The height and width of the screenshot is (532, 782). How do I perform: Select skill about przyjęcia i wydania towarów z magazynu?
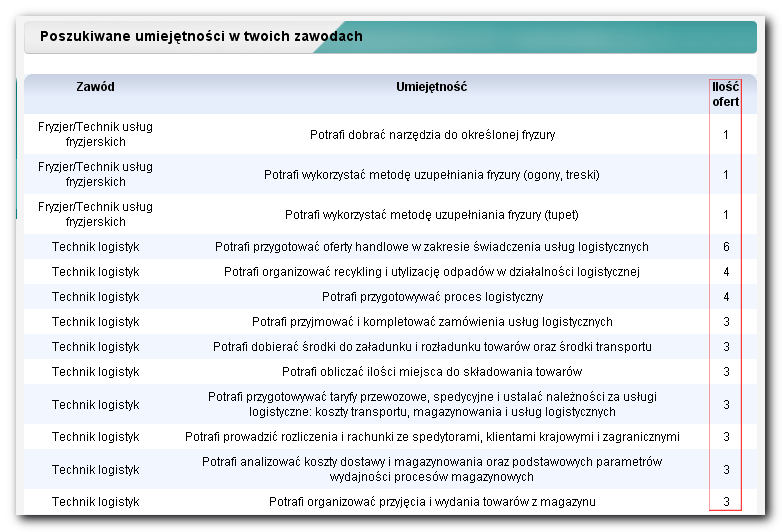click(432, 502)
